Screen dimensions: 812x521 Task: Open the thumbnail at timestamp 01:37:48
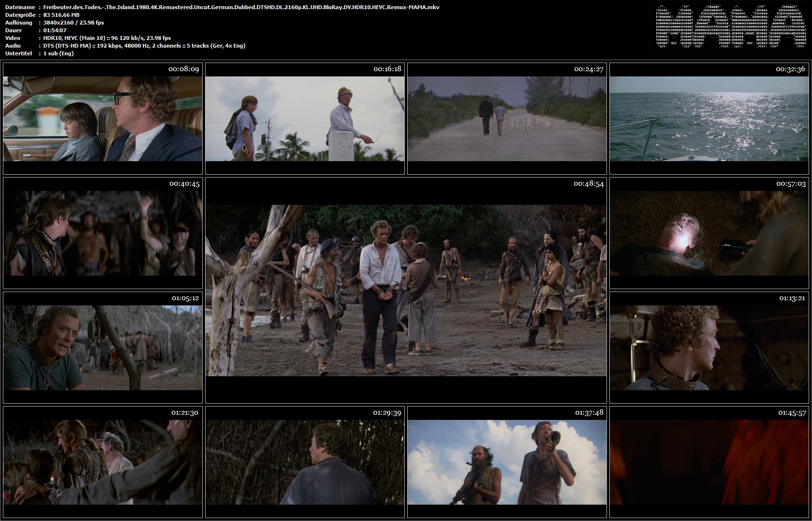pyautogui.click(x=507, y=462)
